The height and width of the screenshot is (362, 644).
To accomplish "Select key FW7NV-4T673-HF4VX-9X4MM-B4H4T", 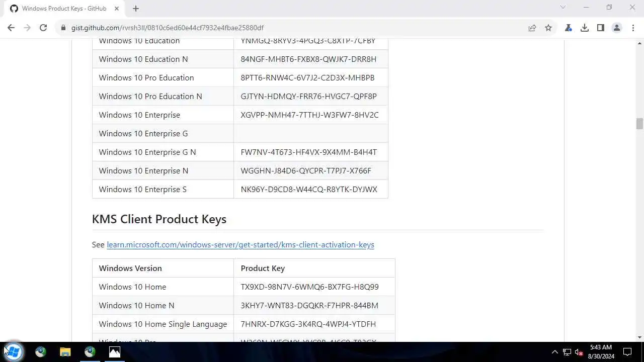I will pos(308,152).
